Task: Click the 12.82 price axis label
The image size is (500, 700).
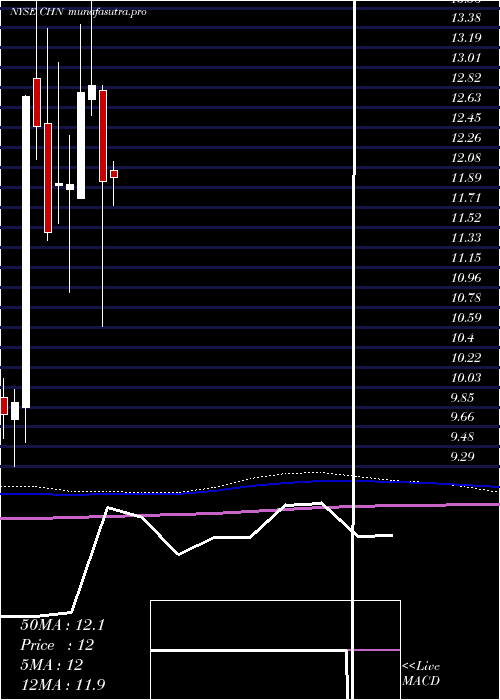Action: (466, 78)
